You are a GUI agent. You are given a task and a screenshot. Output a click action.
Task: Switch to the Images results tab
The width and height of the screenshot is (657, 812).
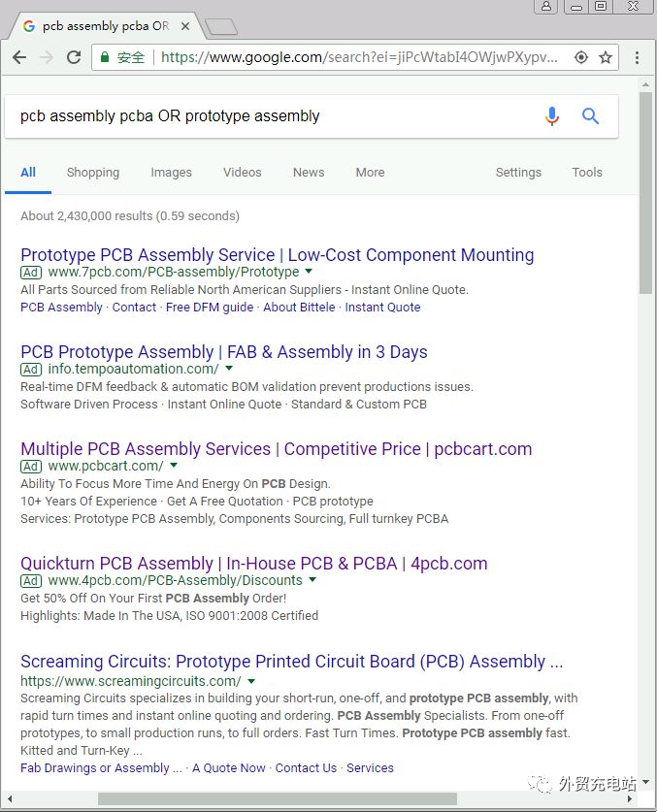click(x=171, y=173)
